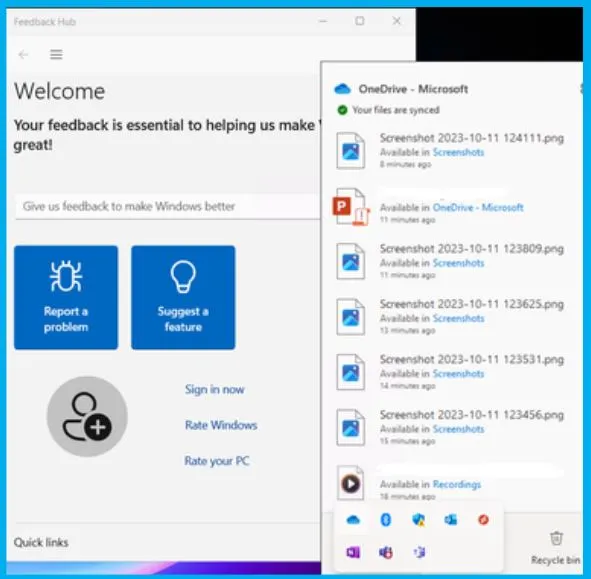Click the Teams tray icon without a badge

tap(419, 553)
